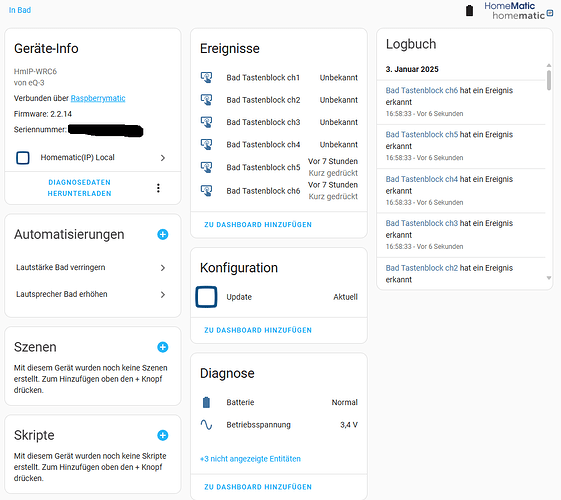Image resolution: width=561 pixels, height=500 pixels.
Task: Add a new script with plus icon
Action: 163,435
